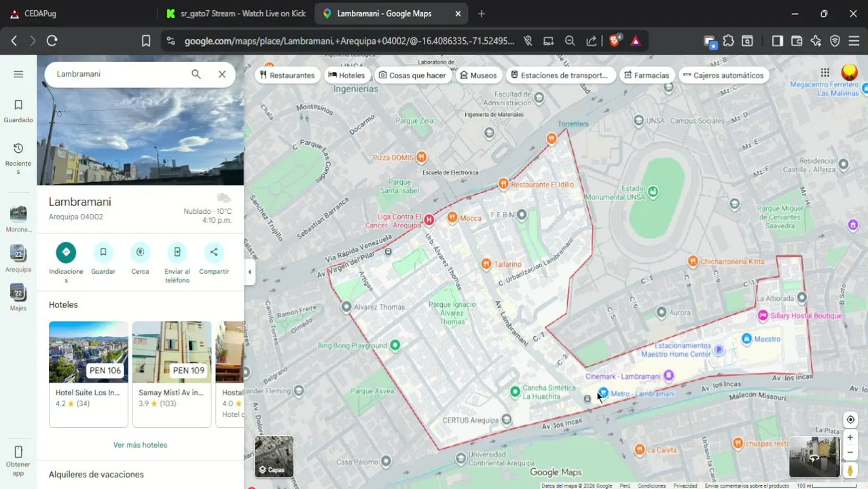Open the Samay Misti hotel card

pyautogui.click(x=172, y=374)
